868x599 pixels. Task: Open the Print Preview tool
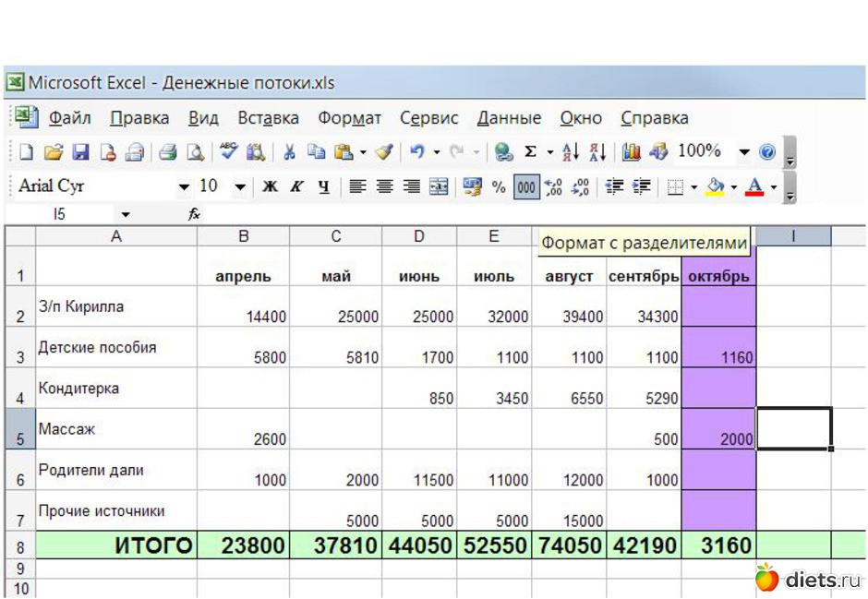(195, 152)
